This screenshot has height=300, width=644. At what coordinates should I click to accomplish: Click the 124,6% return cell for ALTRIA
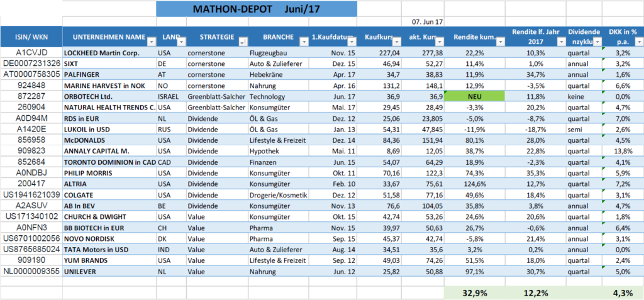point(474,184)
